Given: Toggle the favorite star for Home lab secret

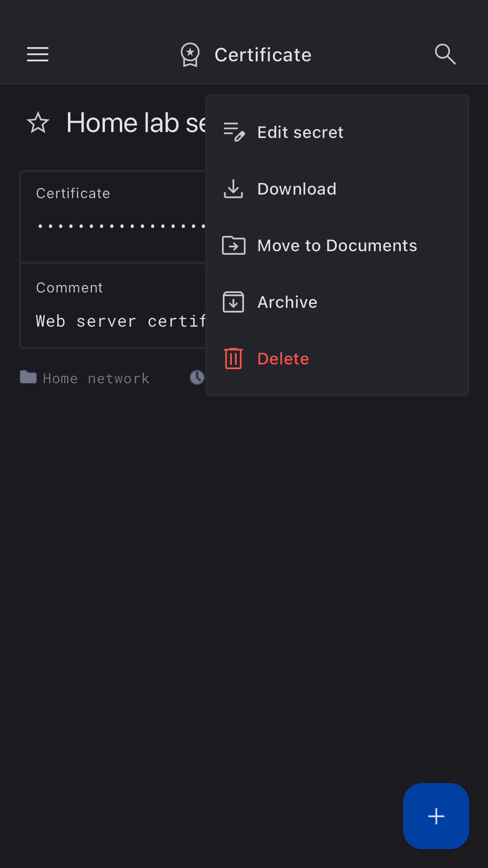Looking at the screenshot, I should point(38,123).
